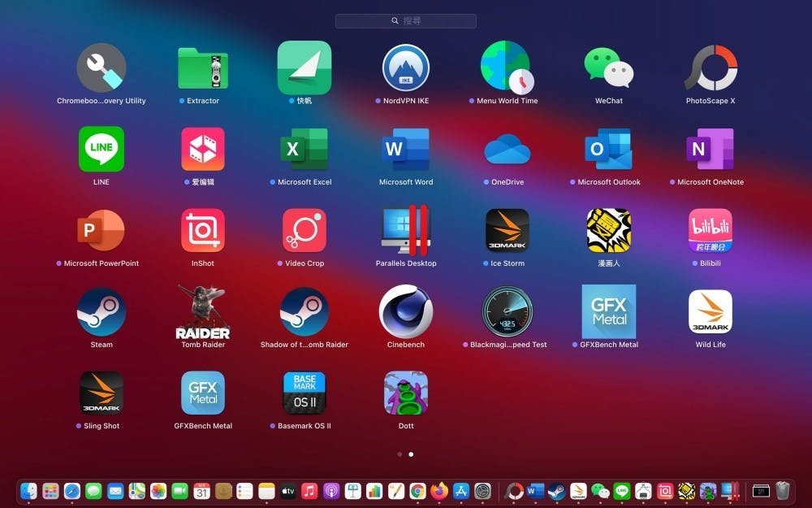
Task: Launch Blackmagic Disk Speed Test
Action: [508, 312]
